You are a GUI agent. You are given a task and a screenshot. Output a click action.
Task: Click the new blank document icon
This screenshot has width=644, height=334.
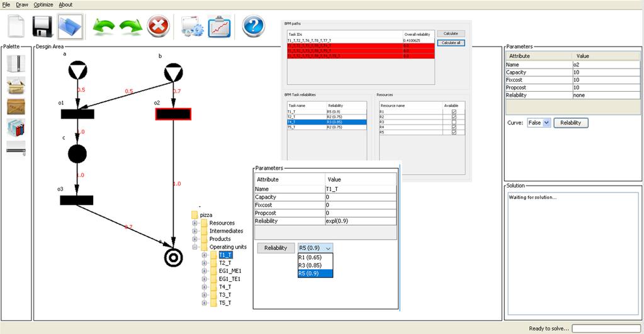coord(17,26)
